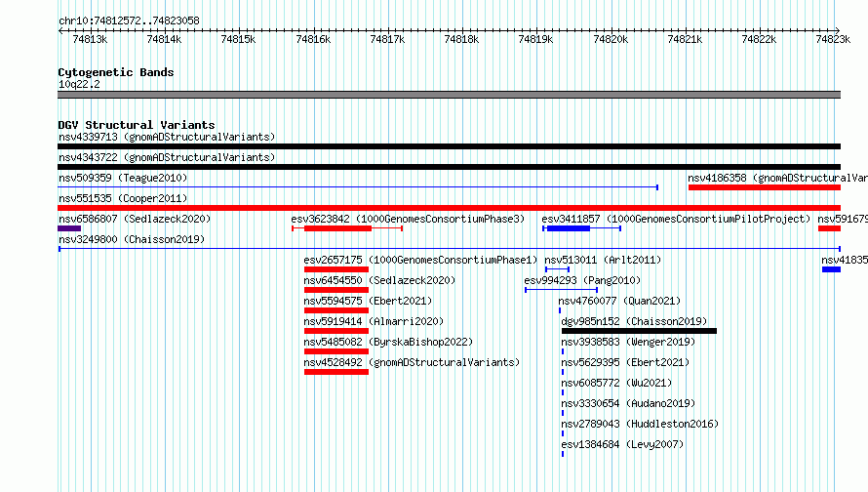The width and height of the screenshot is (868, 492).
Task: Click the blue span under nsv513011
Action: (557, 269)
